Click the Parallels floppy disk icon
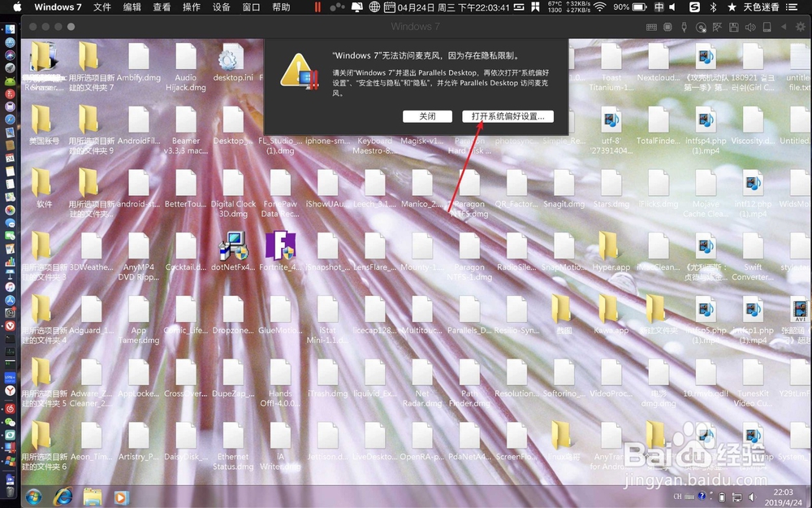 click(734, 27)
